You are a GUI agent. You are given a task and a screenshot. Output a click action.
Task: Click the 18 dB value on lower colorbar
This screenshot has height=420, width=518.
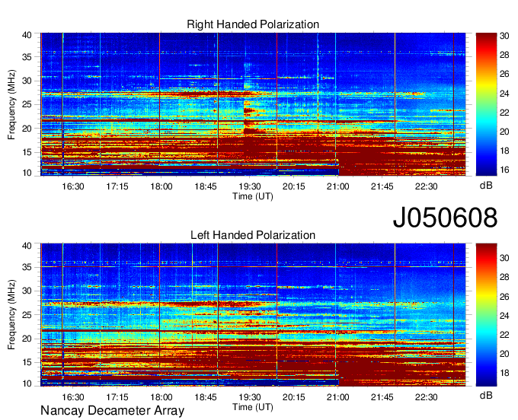tap(504, 373)
